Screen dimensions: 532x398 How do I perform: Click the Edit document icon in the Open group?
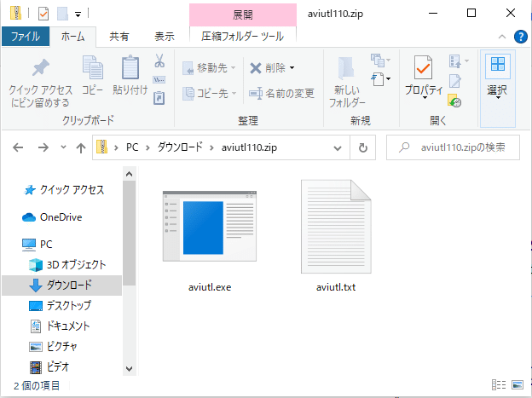(x=455, y=80)
